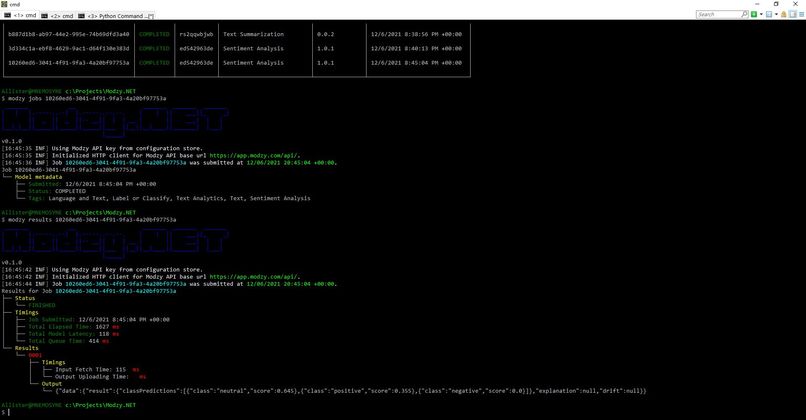The height and width of the screenshot is (420, 806).
Task: Click the 'Model metadata' tree node
Action: pyautogui.click(x=38, y=177)
